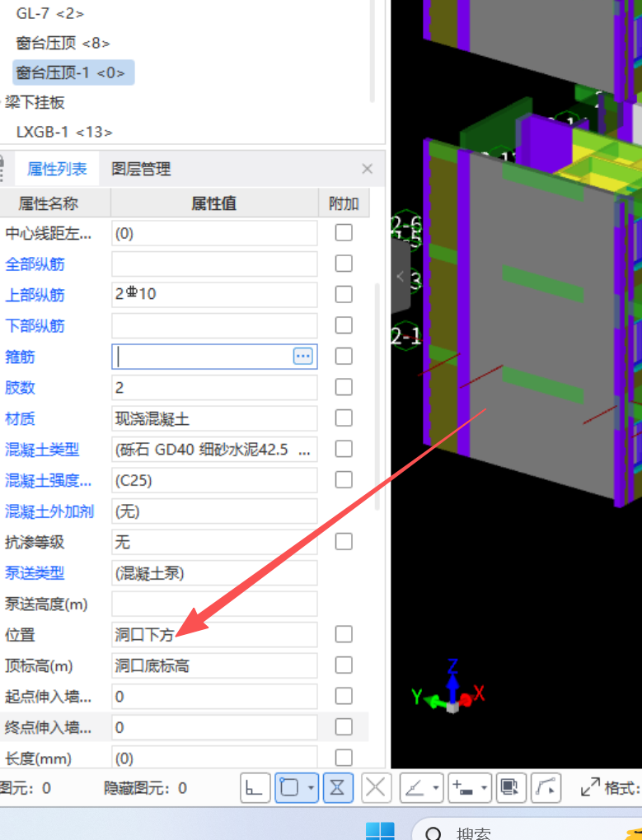
Task: Click 混凝土强度 value (C25)
Action: point(214,480)
